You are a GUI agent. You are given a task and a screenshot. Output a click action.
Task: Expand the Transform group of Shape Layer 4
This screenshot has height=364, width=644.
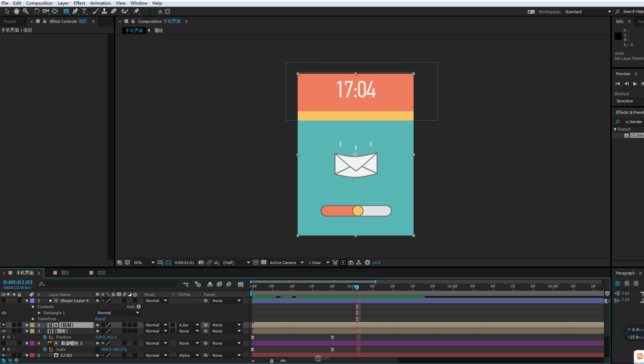33,319
